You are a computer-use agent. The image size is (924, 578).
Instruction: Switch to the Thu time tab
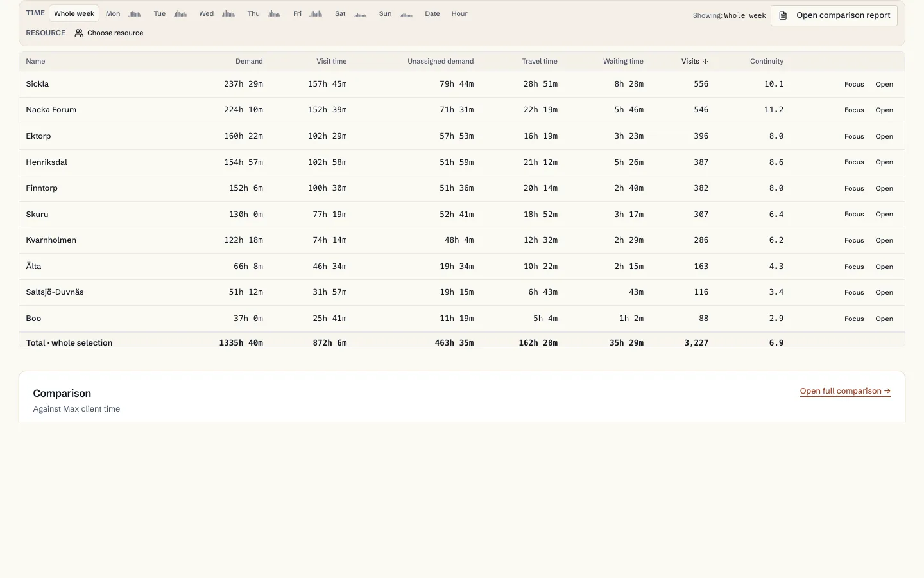(x=264, y=13)
